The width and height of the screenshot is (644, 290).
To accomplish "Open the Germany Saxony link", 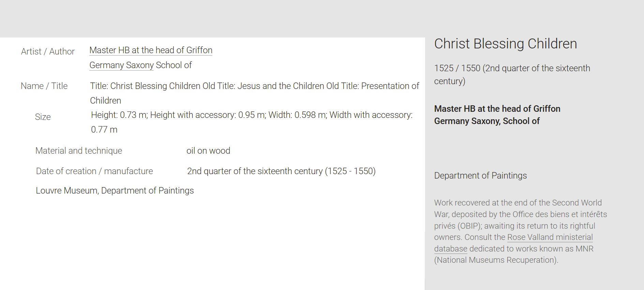I will (x=121, y=65).
